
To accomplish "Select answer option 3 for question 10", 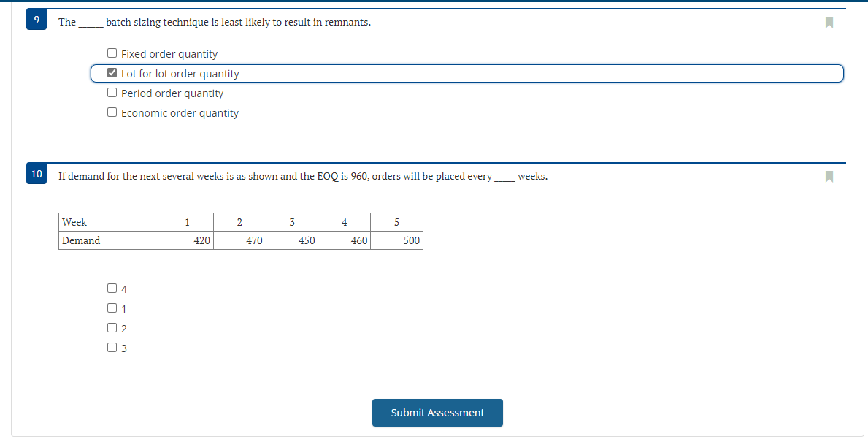I will tap(110, 347).
